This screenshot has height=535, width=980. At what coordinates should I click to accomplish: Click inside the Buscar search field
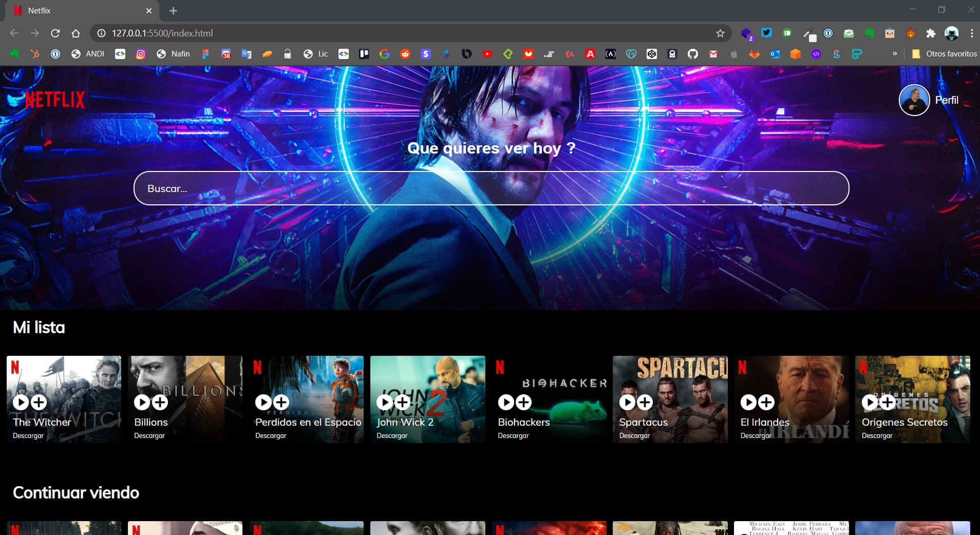[491, 188]
